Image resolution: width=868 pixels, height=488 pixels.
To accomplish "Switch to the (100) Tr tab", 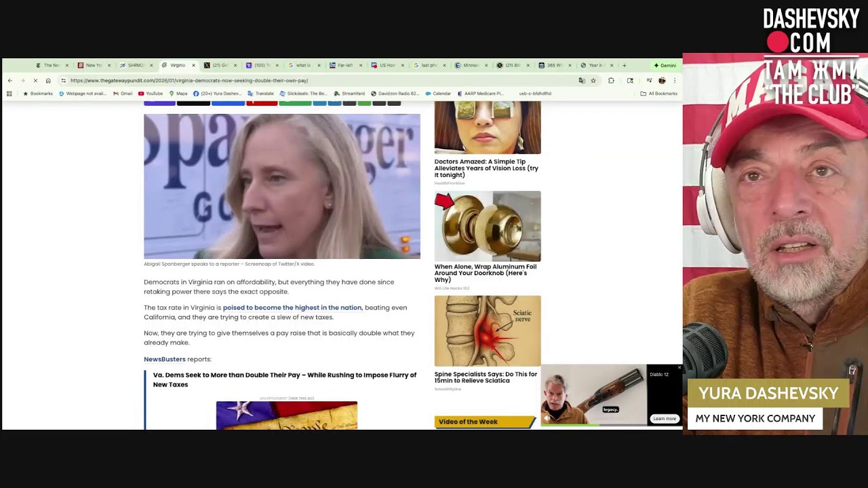I will [263, 66].
